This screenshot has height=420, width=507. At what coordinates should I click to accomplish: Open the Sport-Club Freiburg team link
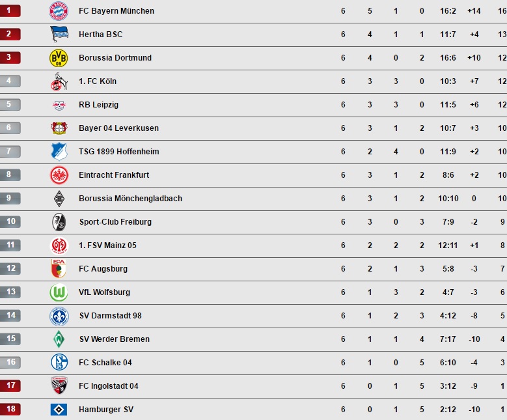(x=115, y=222)
